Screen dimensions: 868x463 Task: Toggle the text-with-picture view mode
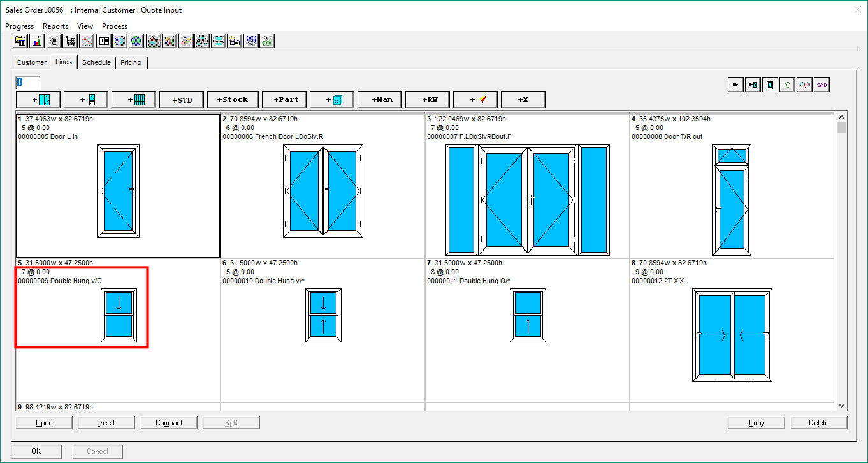click(753, 85)
